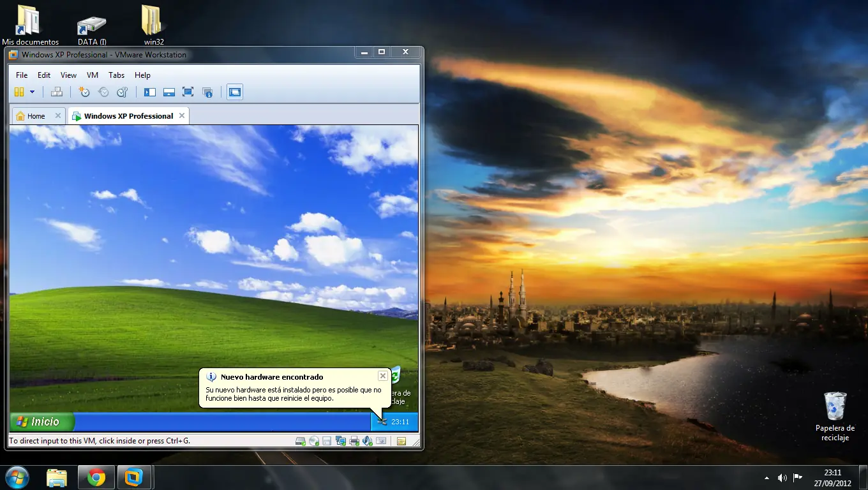The width and height of the screenshot is (868, 490).
Task: Click the hard disk status icon
Action: (301, 441)
